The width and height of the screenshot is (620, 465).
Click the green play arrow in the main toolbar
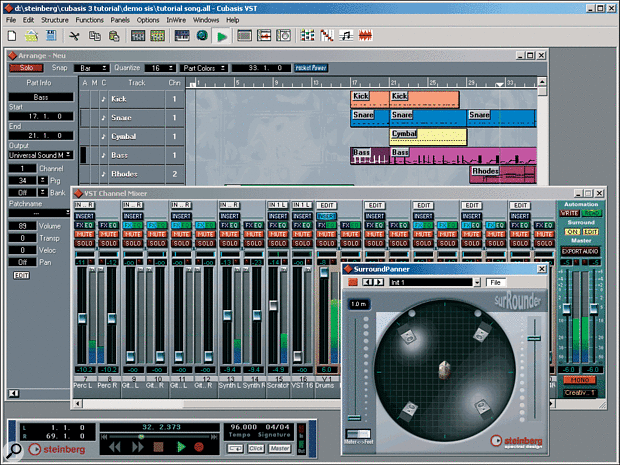(x=222, y=37)
